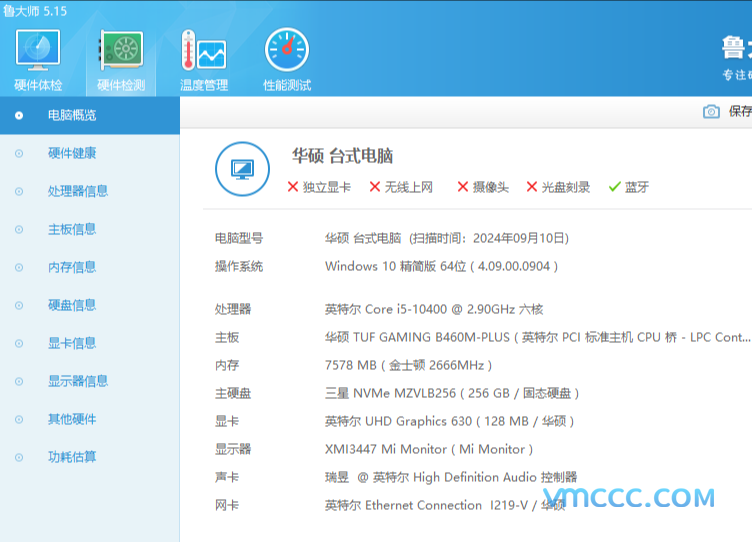The width and height of the screenshot is (752, 542).
Task: Click the High Definition Audio sound card value
Action: click(x=451, y=478)
